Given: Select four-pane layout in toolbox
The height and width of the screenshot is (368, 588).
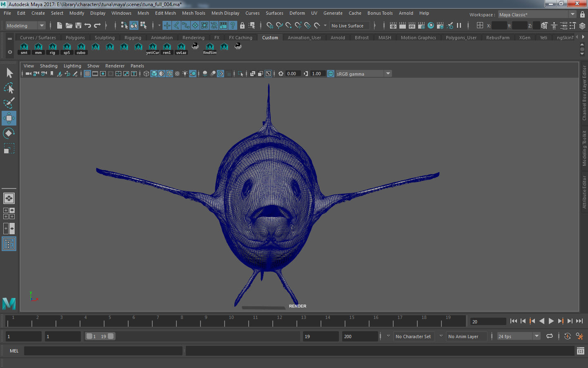Looking at the screenshot, I should (9, 213).
